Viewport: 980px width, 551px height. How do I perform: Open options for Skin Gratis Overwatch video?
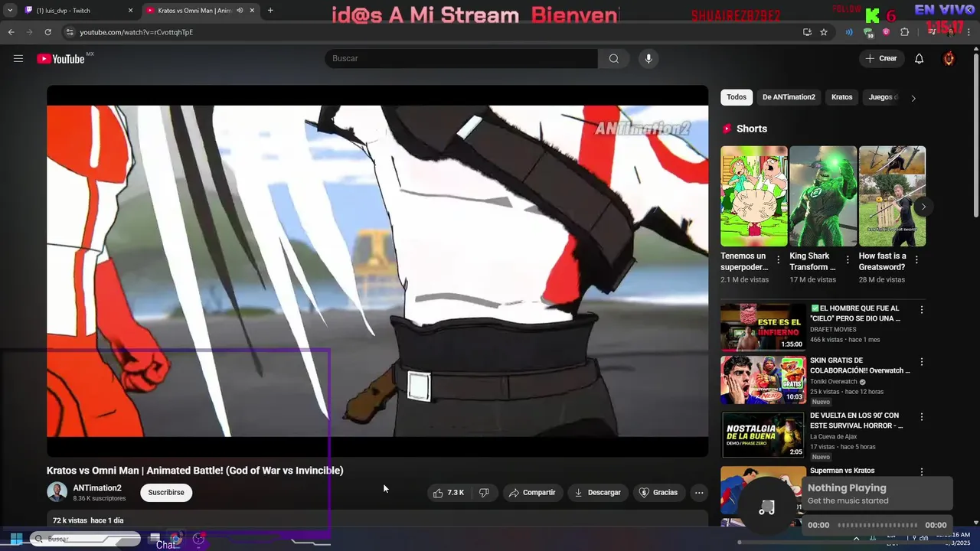point(922,361)
